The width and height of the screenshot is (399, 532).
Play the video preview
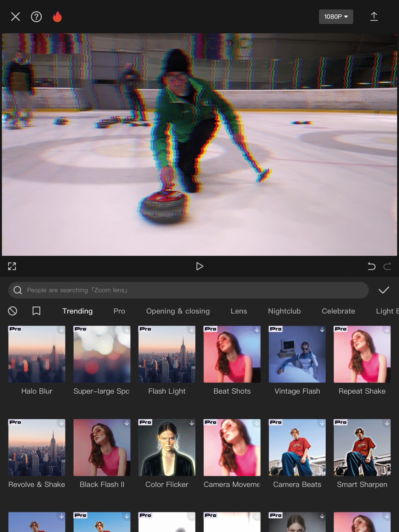click(199, 266)
